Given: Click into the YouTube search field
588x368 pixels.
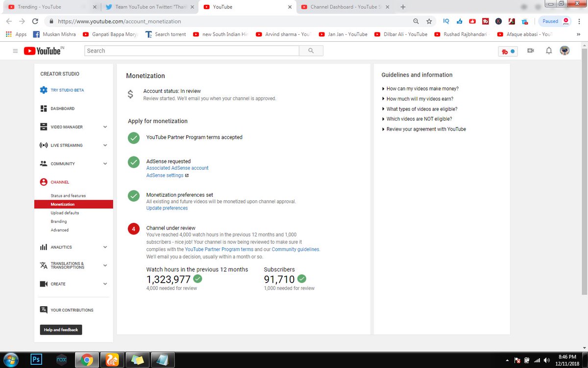Looking at the screenshot, I should pos(192,51).
